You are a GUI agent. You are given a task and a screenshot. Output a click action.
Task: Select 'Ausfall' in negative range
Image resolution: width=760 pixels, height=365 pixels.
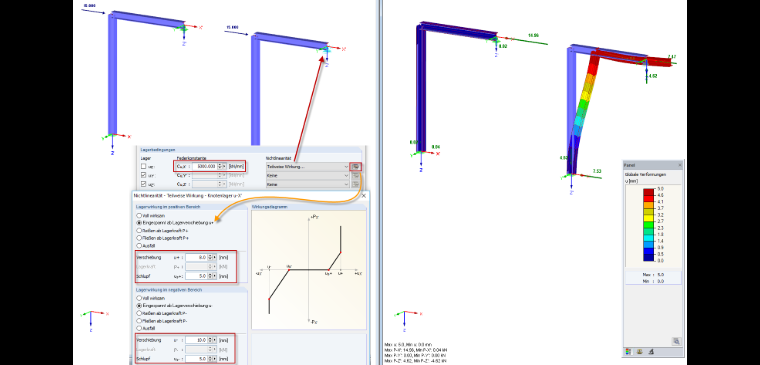pyautogui.click(x=140, y=328)
